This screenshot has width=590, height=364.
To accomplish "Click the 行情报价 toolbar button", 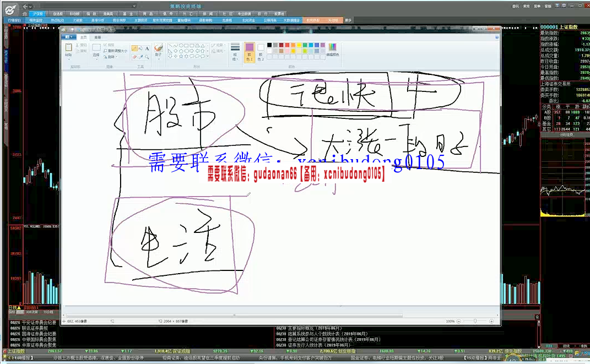I will pyautogui.click(x=14, y=20).
